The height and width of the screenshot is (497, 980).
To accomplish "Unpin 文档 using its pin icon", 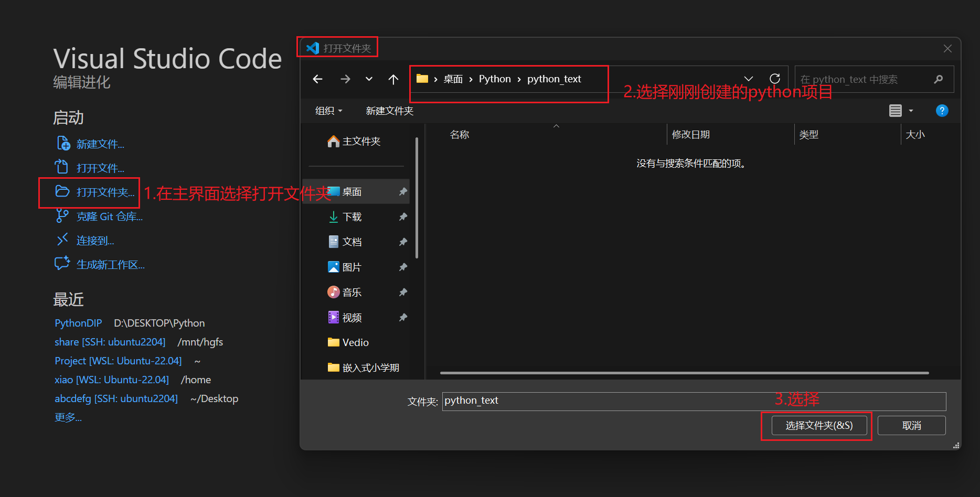I will click(402, 242).
